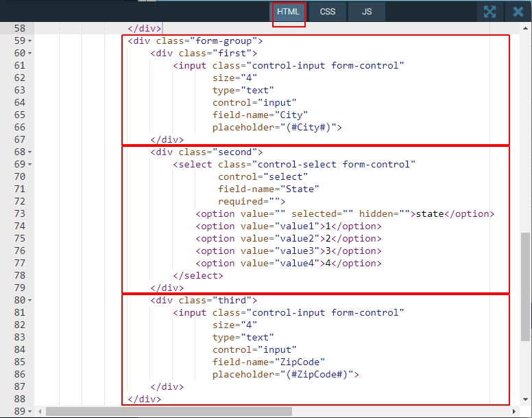Click the required="" attribute line
The height and width of the screenshot is (418, 532).
pyautogui.click(x=252, y=201)
